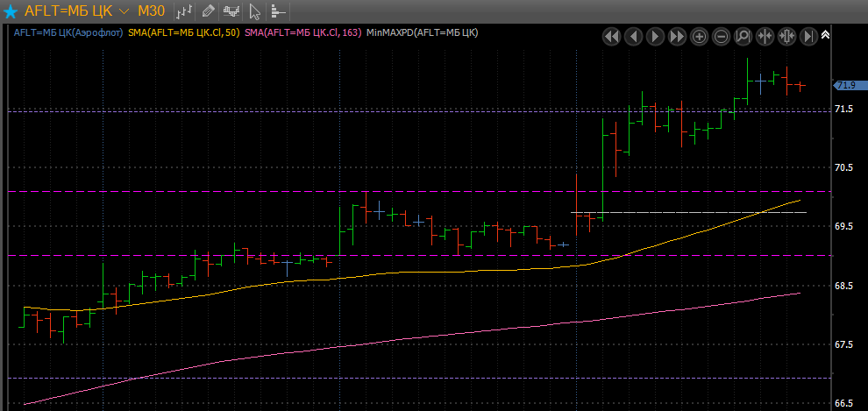Click the blue star favorite icon
This screenshot has height=411, width=868.
point(11,11)
